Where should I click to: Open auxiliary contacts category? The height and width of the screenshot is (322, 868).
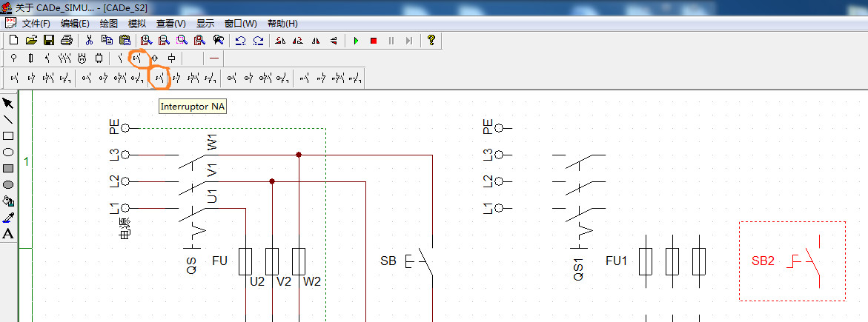pyautogui.click(x=120, y=58)
